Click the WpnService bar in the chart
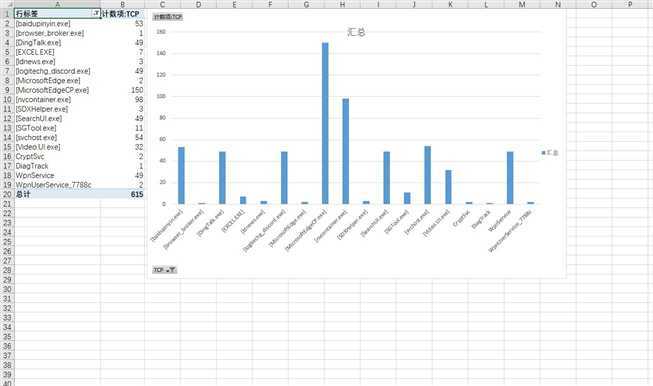Image resolution: width=653 pixels, height=386 pixels. click(510, 178)
